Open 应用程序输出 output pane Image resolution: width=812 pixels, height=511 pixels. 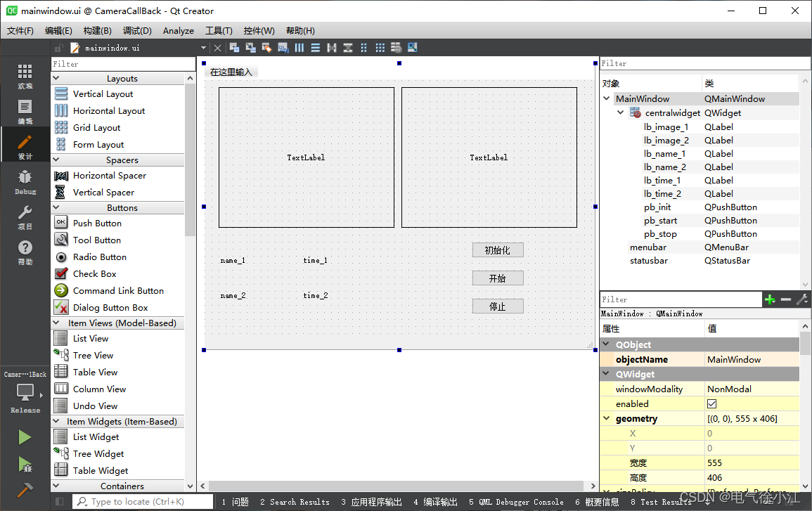(371, 502)
